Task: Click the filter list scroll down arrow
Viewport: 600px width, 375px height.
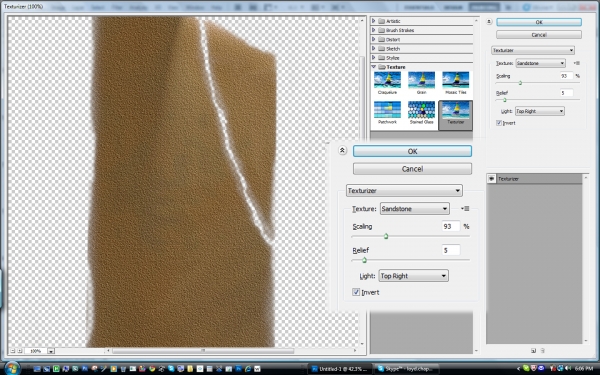Action: click(476, 350)
